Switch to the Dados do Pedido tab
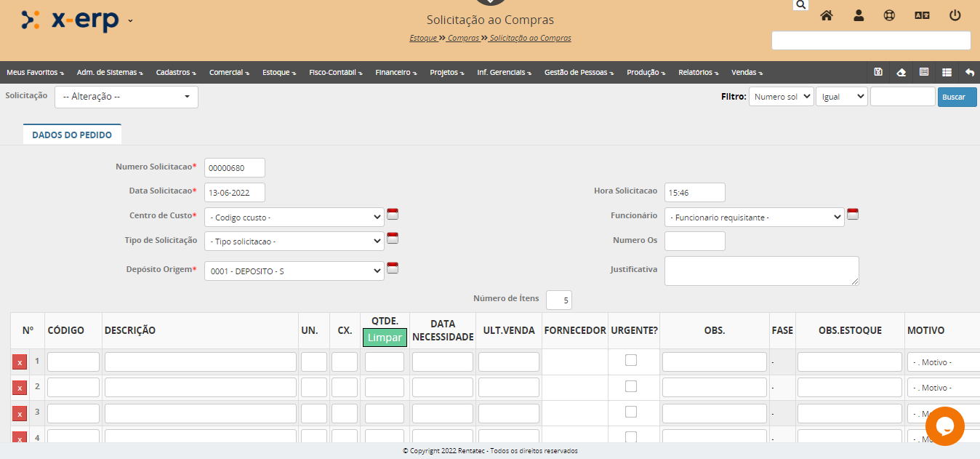The width and height of the screenshot is (980, 459). [72, 135]
